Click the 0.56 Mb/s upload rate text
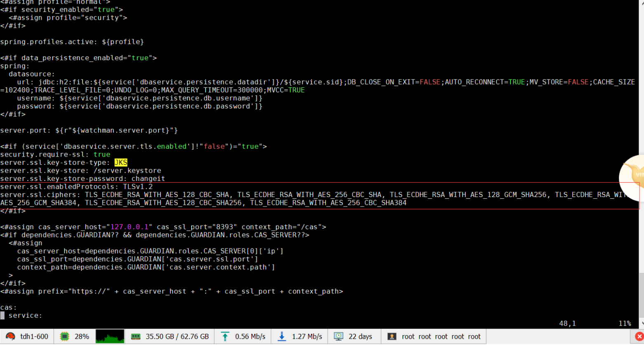 250,337
